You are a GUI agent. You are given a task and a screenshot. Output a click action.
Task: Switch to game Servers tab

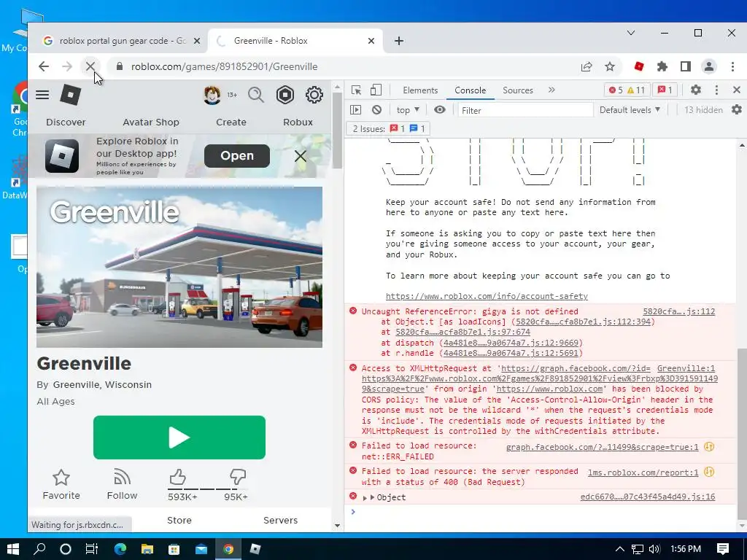[281, 520]
